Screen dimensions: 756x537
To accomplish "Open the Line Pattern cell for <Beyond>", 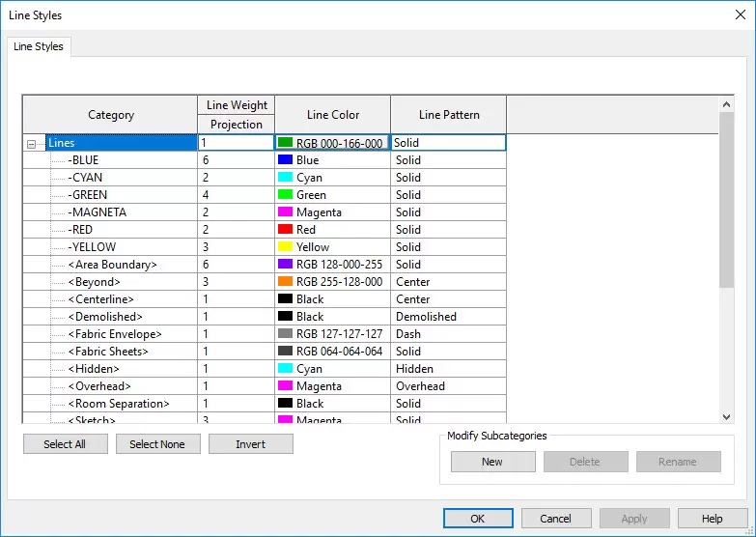I will 448,282.
